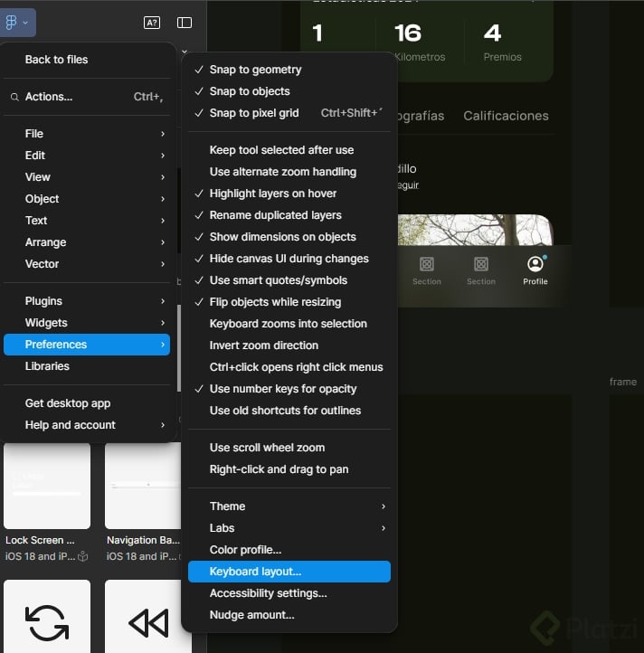Open Keyboard layout… settings
Screen dimensions: 644x653
pyautogui.click(x=289, y=572)
